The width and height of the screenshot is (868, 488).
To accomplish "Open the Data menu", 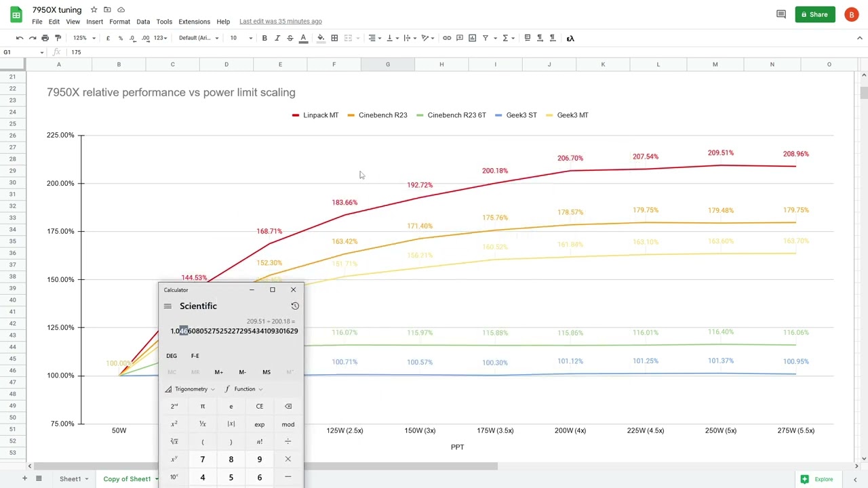I will (143, 22).
